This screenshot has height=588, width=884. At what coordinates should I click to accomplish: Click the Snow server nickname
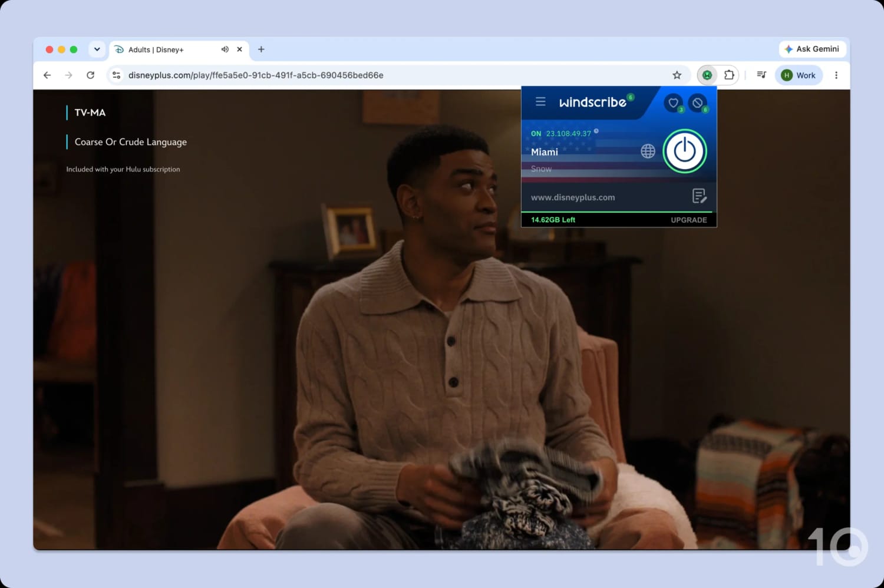(541, 169)
